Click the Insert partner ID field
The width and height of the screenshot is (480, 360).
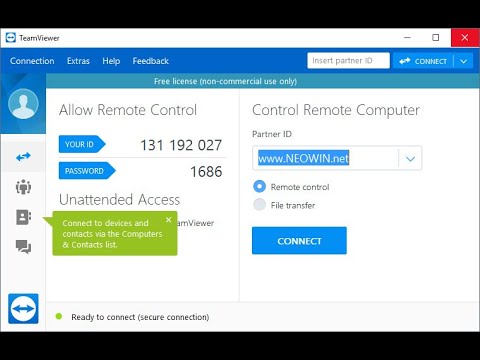tap(348, 61)
